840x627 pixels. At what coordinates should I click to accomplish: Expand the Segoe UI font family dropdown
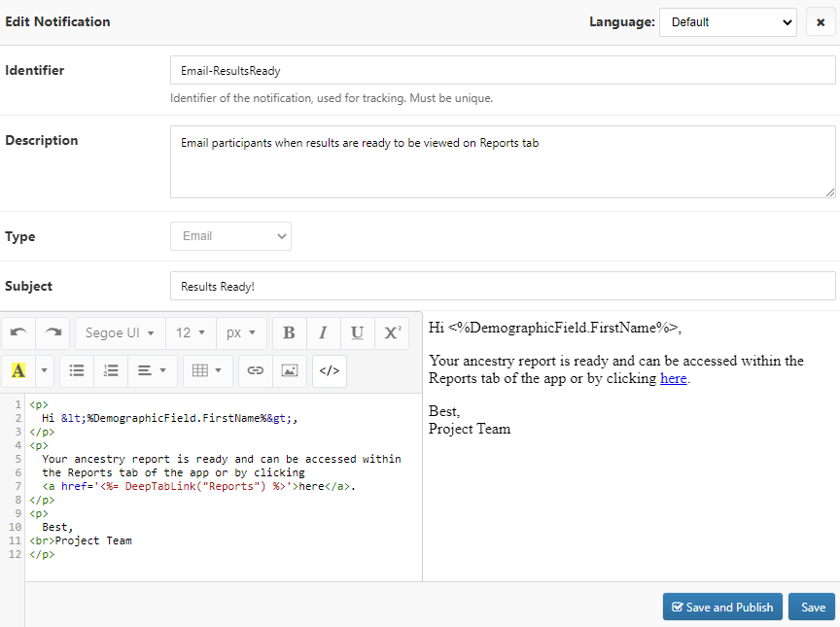120,332
